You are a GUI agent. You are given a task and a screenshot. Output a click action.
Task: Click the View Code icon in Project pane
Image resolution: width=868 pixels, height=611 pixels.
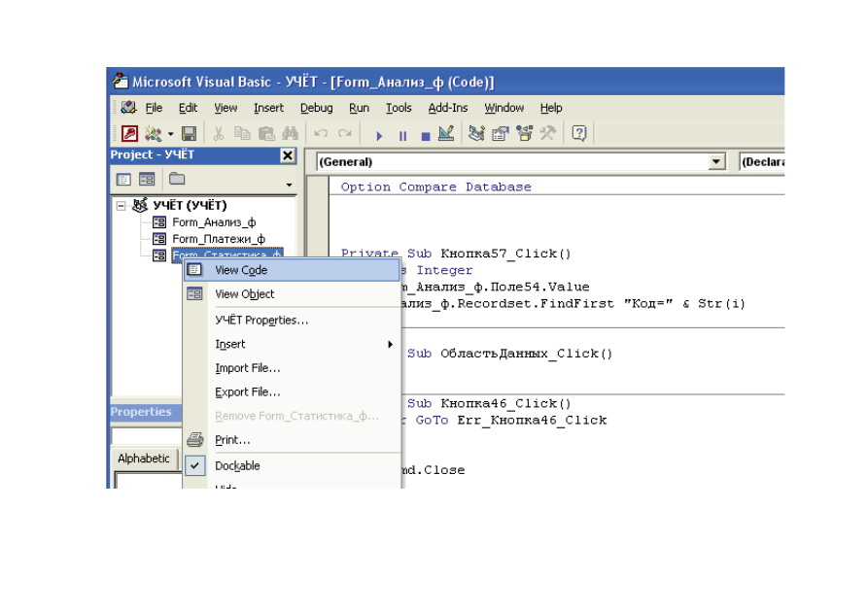(123, 180)
